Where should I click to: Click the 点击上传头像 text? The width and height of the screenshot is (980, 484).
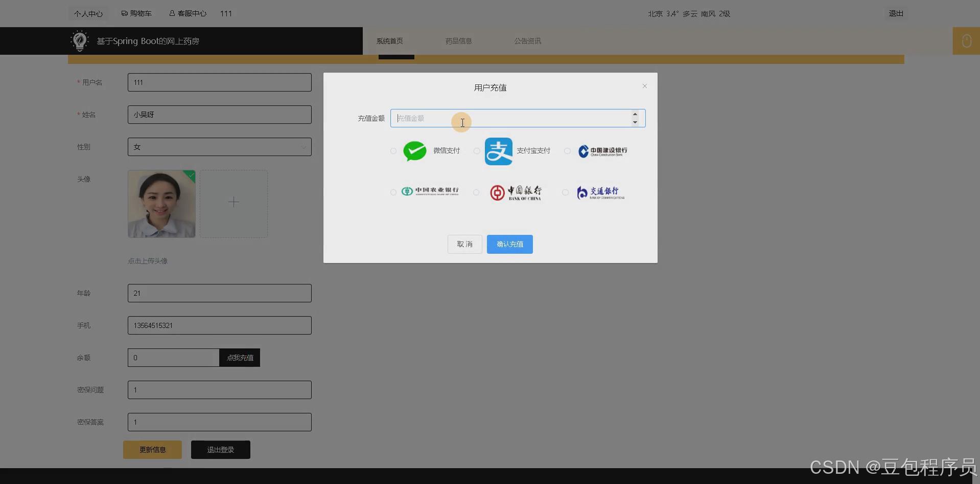pos(148,261)
